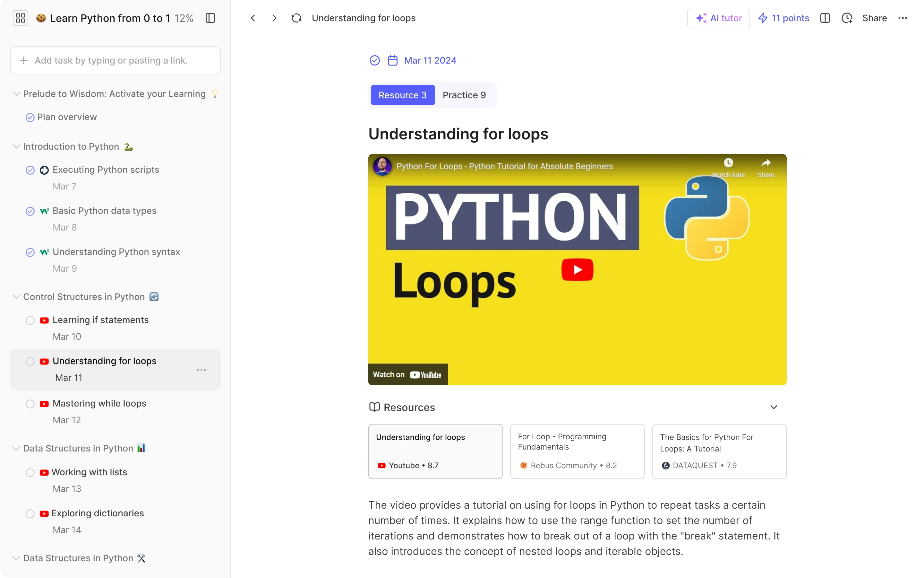Click the Resources book icon
924x578 pixels.
tap(374, 407)
